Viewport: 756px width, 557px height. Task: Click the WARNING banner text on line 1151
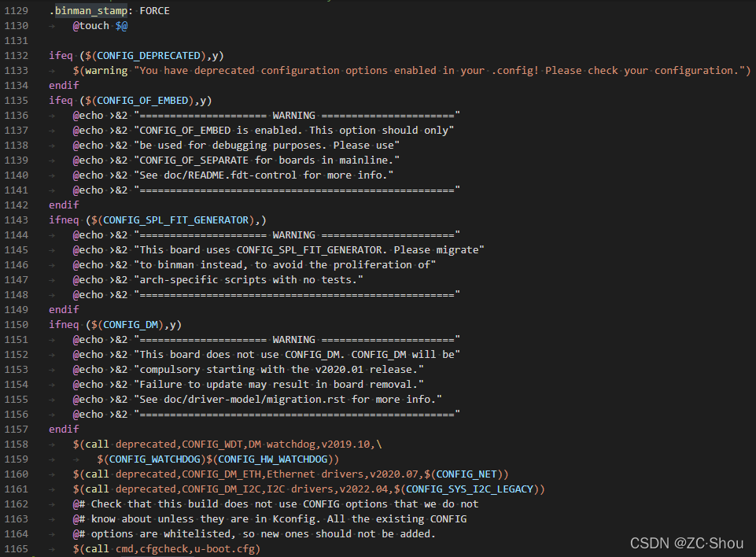pos(293,340)
